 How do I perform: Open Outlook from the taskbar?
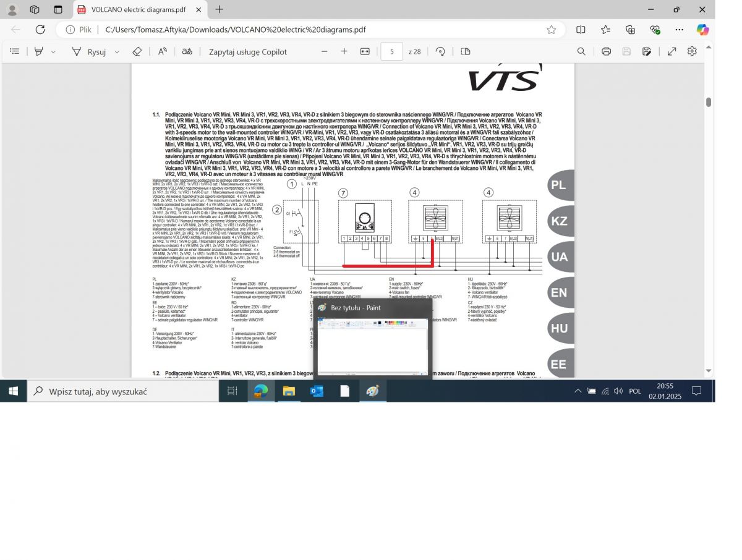[317, 391]
